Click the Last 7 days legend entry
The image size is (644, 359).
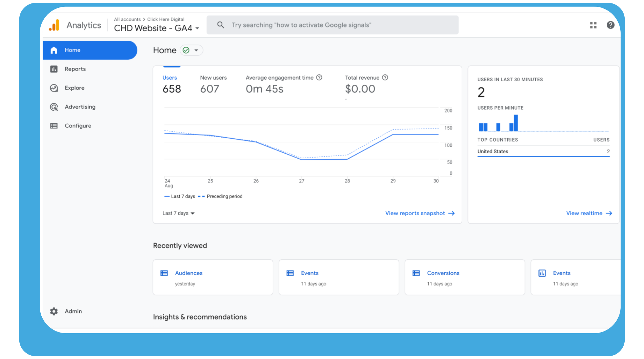(180, 196)
